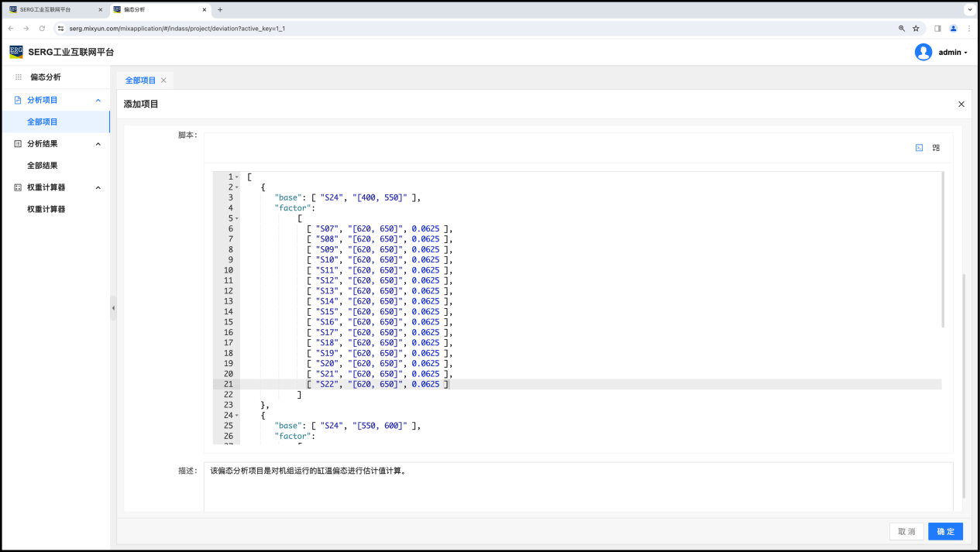This screenshot has width=980, height=552.
Task: Click the 取消 cancel button
Action: 906,531
